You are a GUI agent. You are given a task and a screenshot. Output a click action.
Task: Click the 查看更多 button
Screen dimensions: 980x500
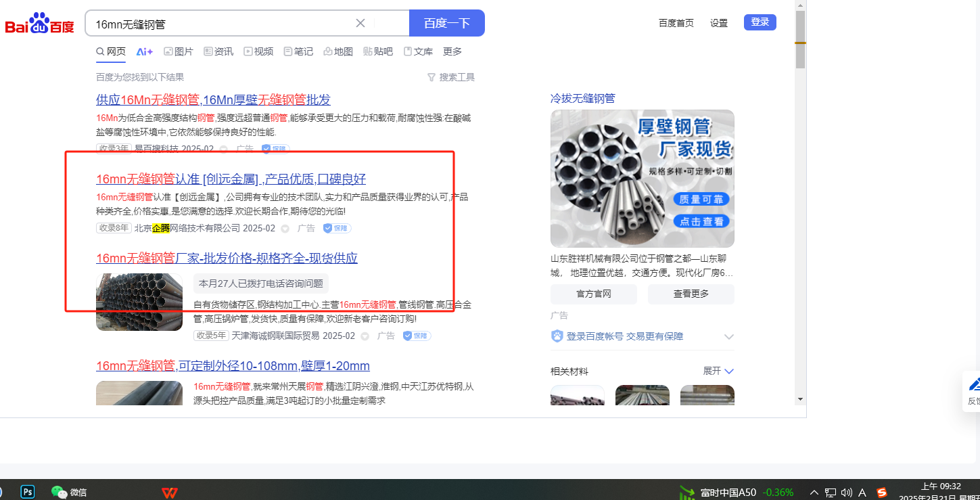point(691,294)
